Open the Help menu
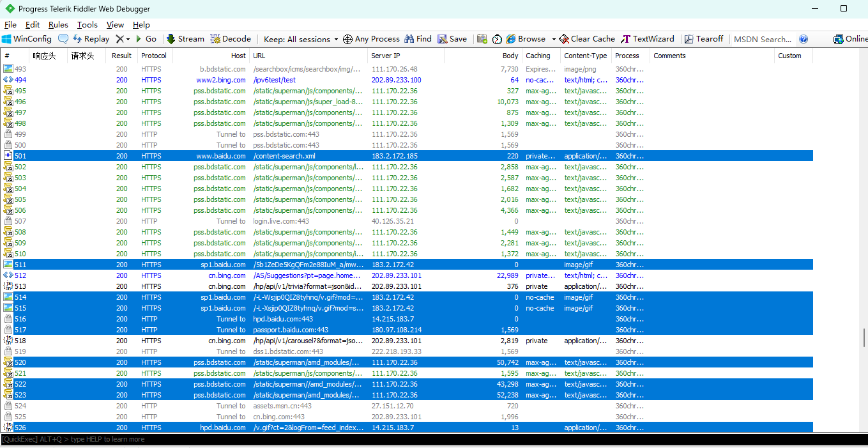This screenshot has height=448, width=868. (x=141, y=25)
